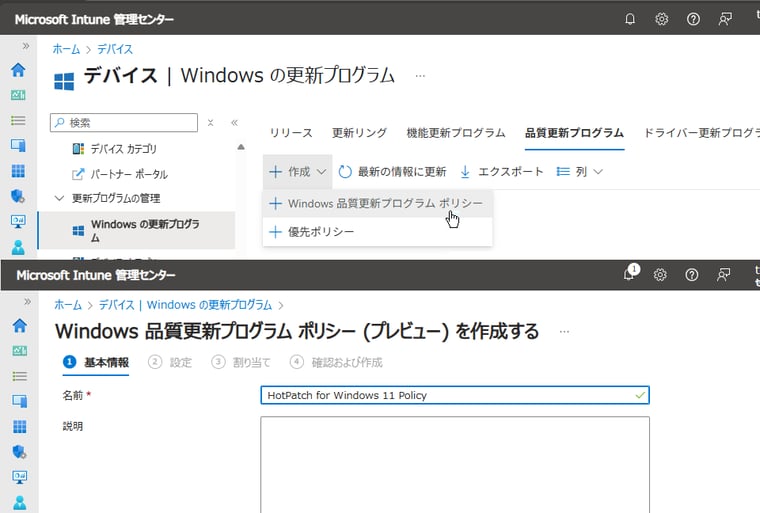This screenshot has width=760, height=513.
Task: Go to Home icon in upper sidebar
Action: coord(18,70)
